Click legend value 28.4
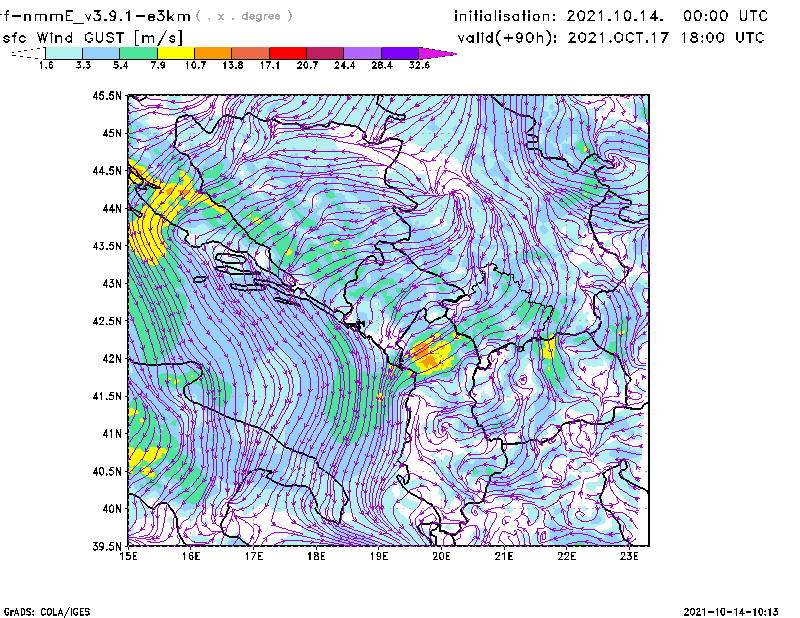This screenshot has width=800, height=618. pyautogui.click(x=382, y=65)
